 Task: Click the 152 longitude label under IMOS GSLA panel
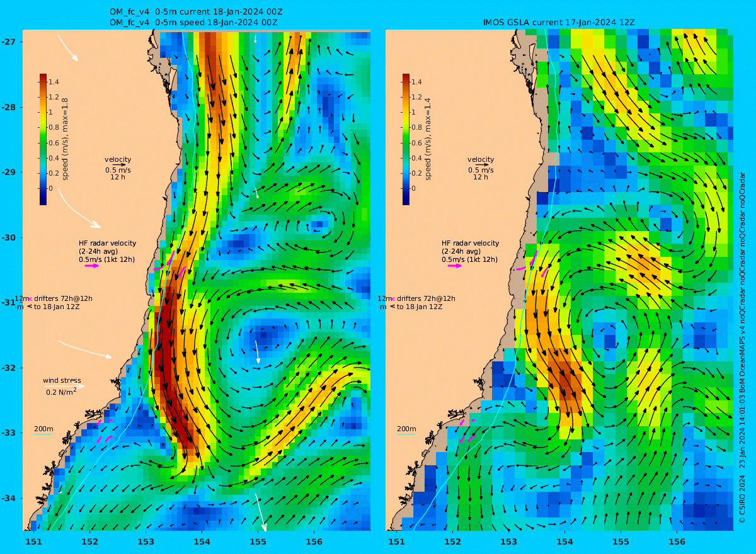(452, 541)
